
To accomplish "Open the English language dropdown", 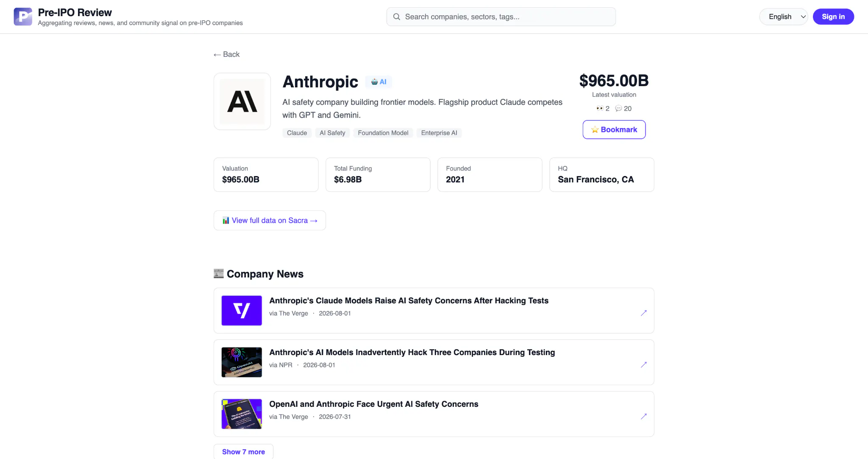I will click(x=784, y=17).
